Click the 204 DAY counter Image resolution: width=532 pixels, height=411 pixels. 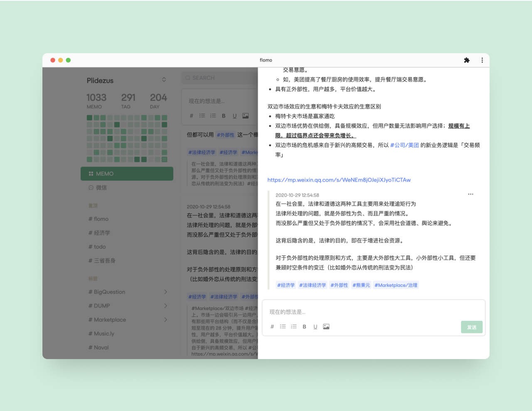click(158, 101)
